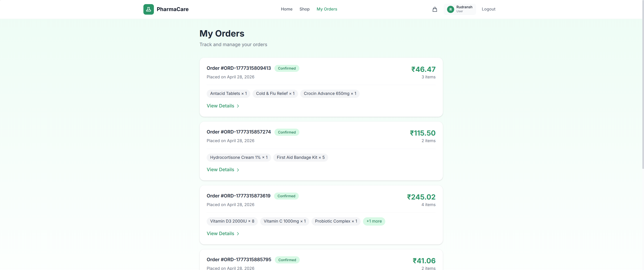Screen dimensions: 644x270
Task: Click chevron next to View Details for order ending 809413
Action: point(238,106)
